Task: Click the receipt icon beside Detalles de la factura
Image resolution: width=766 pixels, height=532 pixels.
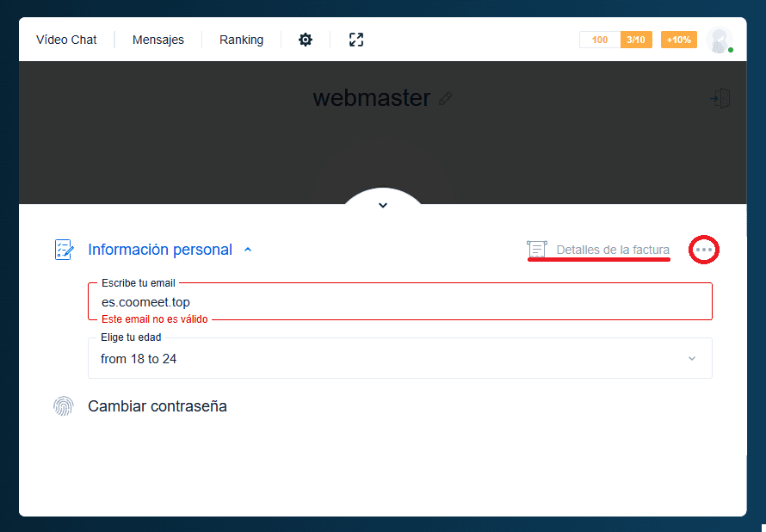Action: 538,250
